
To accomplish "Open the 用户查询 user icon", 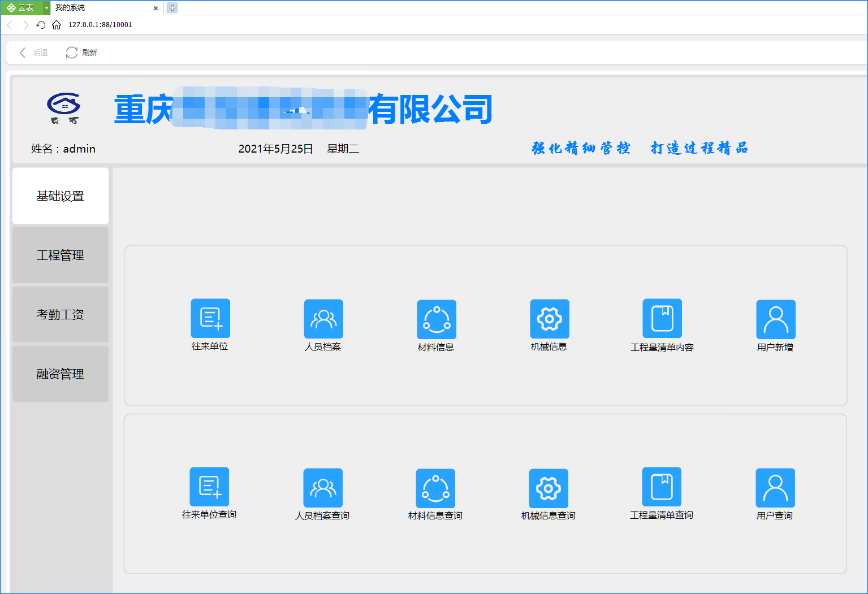I will click(x=775, y=488).
